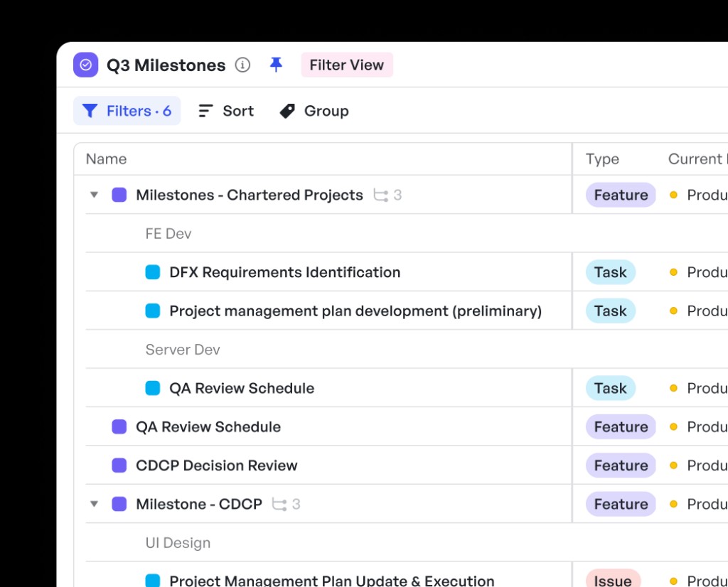The height and width of the screenshot is (587, 728).
Task: Click the subtask count icon beside Milestone - CDCP
Action: (279, 505)
